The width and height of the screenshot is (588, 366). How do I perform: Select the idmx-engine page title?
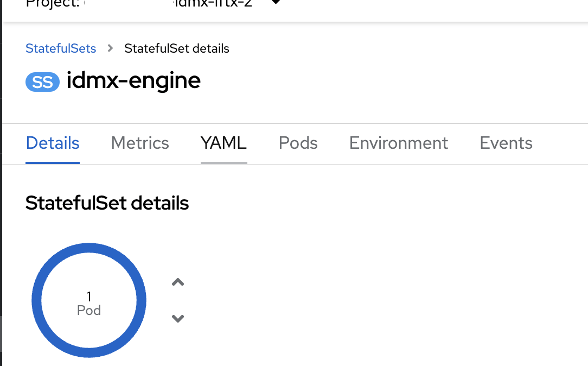[x=133, y=80]
